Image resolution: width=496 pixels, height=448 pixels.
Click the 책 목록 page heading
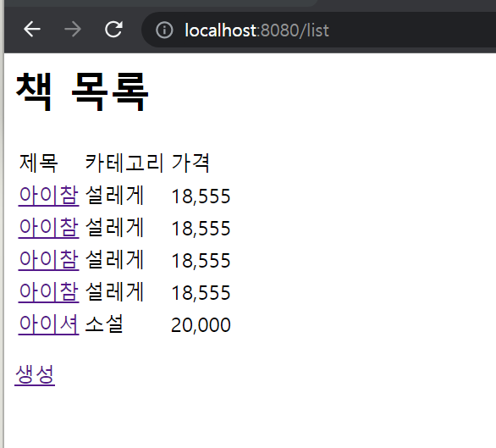coord(82,91)
